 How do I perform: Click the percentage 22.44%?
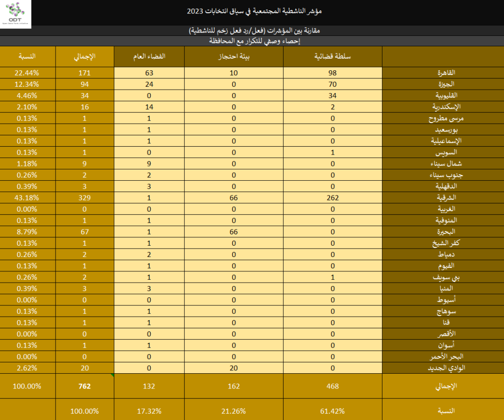pos(27,73)
